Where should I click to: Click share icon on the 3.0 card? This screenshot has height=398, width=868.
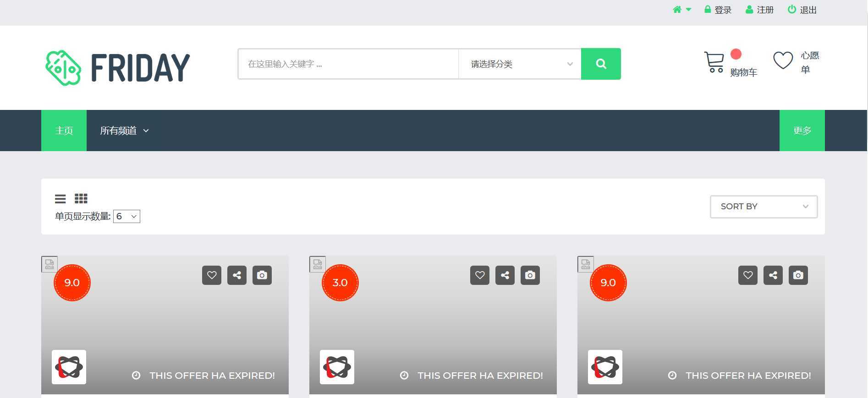(x=505, y=275)
